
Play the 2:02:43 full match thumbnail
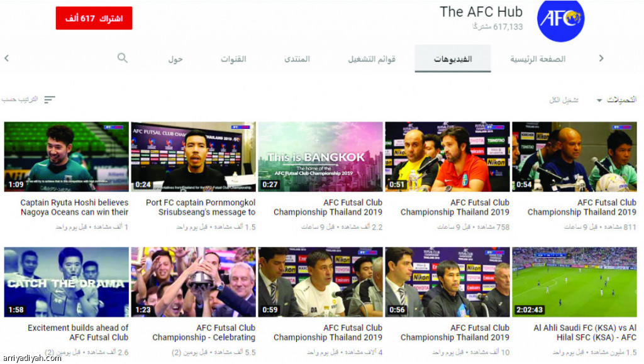coord(574,282)
